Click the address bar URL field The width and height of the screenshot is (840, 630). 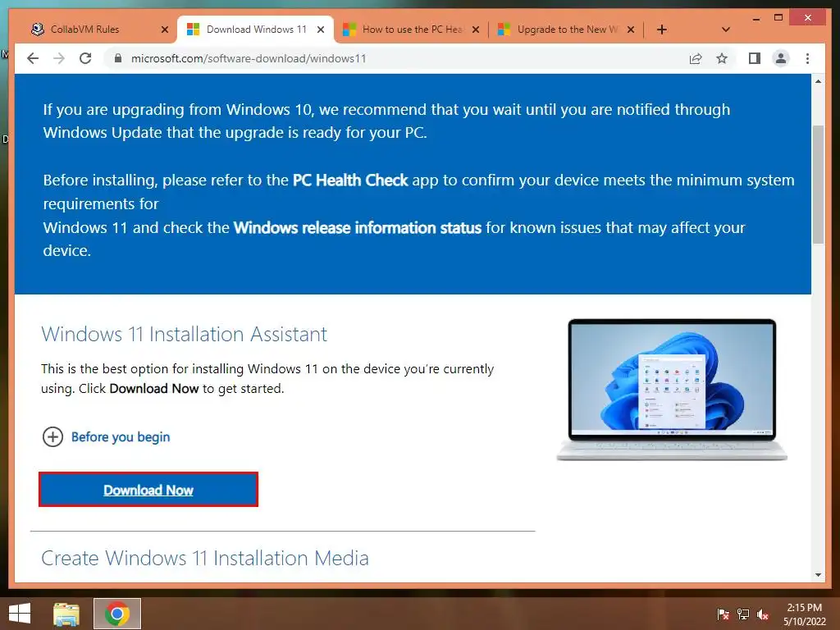pyautogui.click(x=396, y=58)
